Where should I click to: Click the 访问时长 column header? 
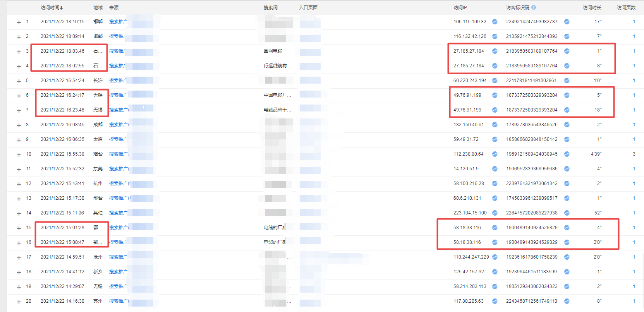click(592, 8)
